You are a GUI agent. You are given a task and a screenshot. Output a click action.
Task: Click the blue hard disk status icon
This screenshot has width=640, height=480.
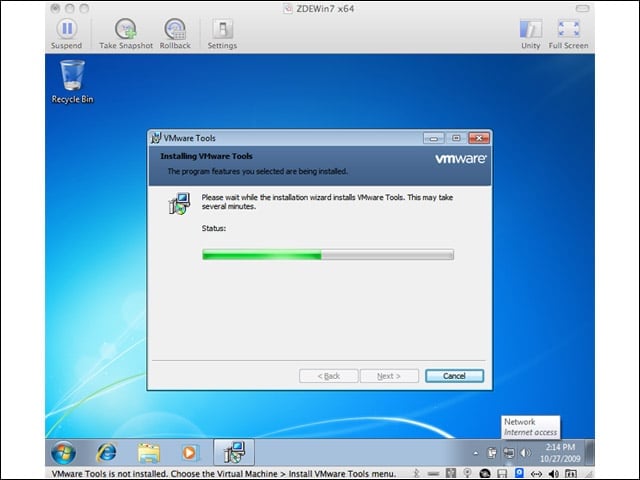pyautogui.click(x=519, y=473)
